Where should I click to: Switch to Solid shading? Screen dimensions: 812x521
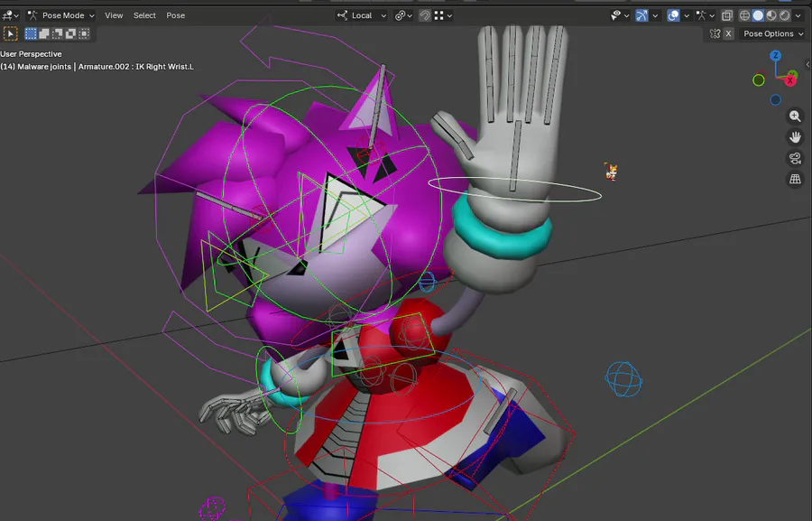758,15
